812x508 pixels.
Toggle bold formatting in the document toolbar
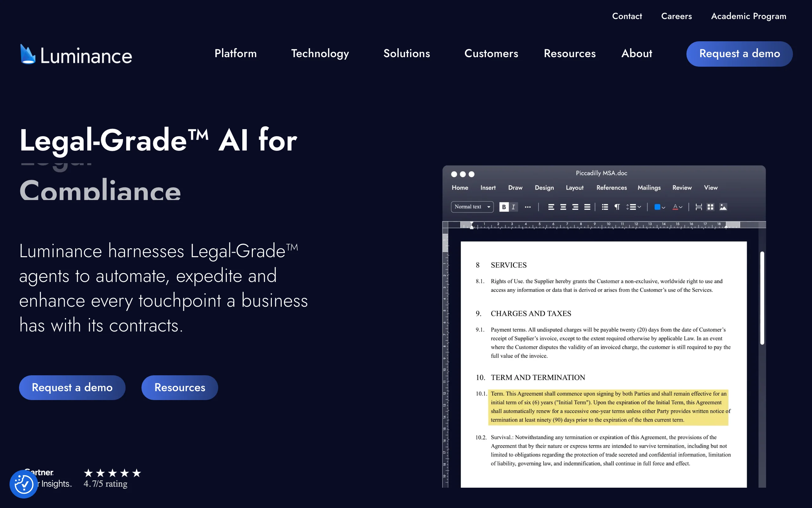(504, 207)
